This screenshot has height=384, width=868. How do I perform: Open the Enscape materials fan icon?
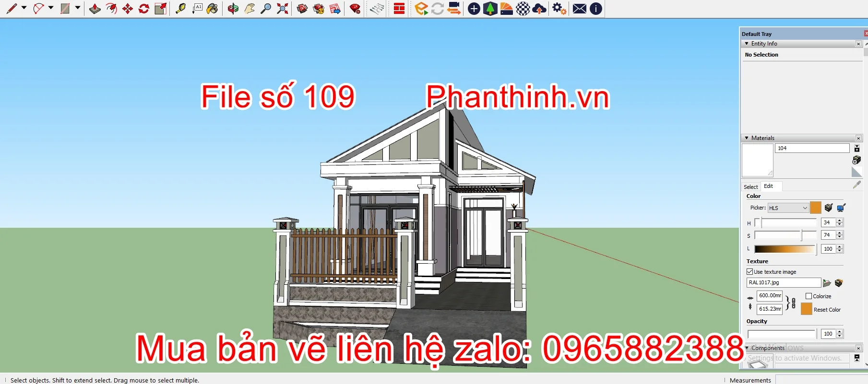(507, 8)
